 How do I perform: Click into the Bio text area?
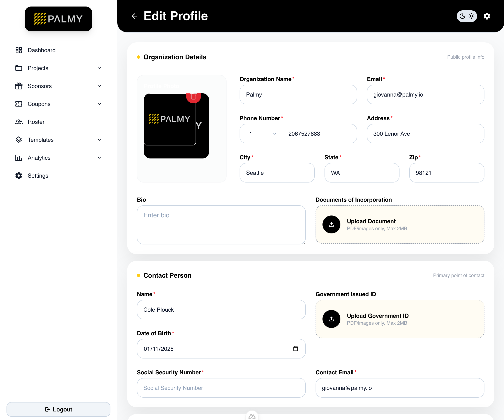[x=221, y=225]
